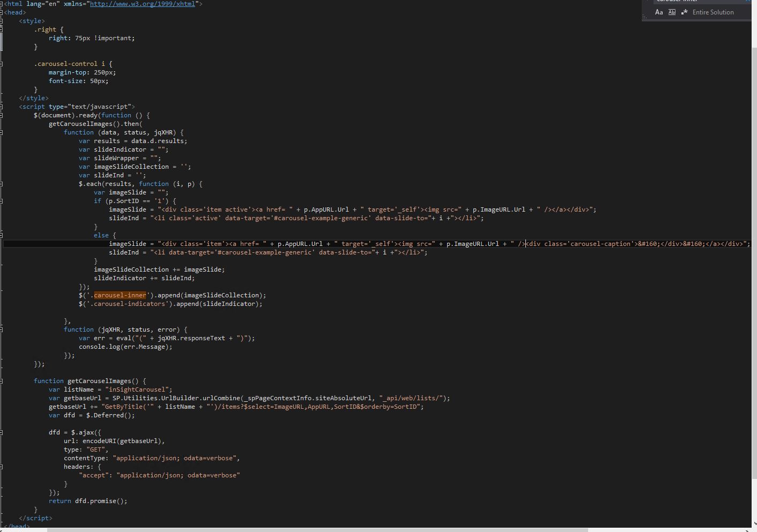757x532 pixels.
Task: Toggle match whole word in Find bar
Action: pyautogui.click(x=672, y=12)
